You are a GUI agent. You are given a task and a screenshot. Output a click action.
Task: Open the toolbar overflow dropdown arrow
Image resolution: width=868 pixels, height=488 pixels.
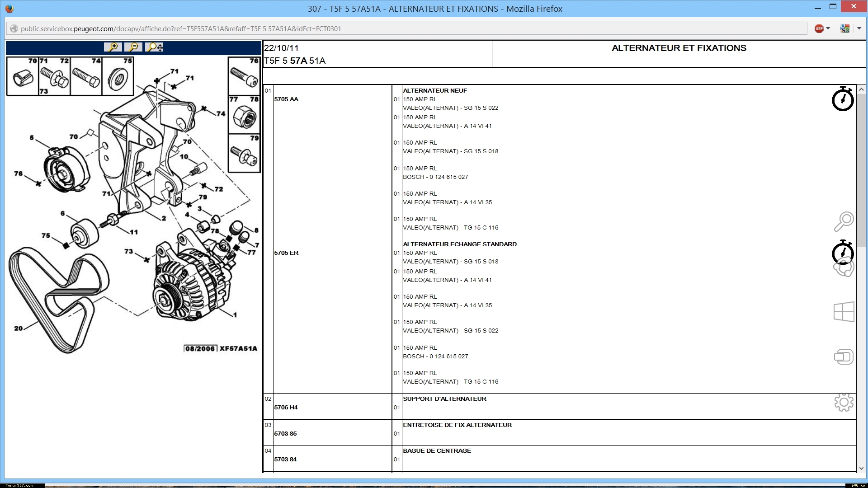click(x=859, y=28)
